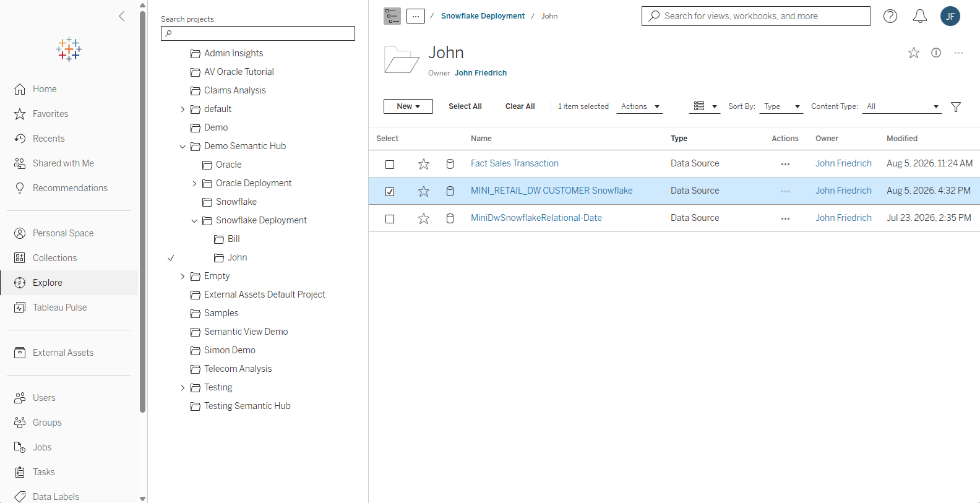Image resolution: width=980 pixels, height=503 pixels.
Task: Select Bill folder in project tree
Action: pos(234,239)
